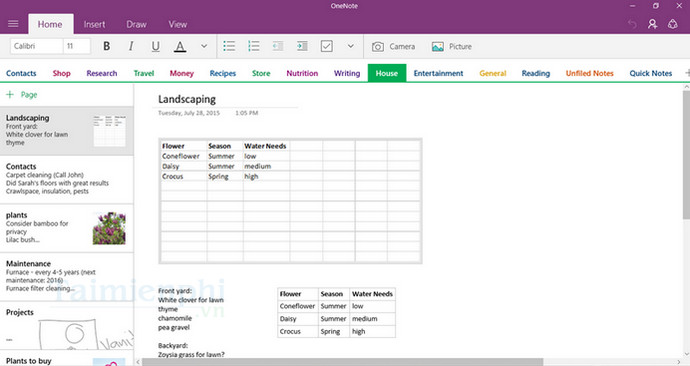Open the Money section tab
The width and height of the screenshot is (690, 366).
182,73
